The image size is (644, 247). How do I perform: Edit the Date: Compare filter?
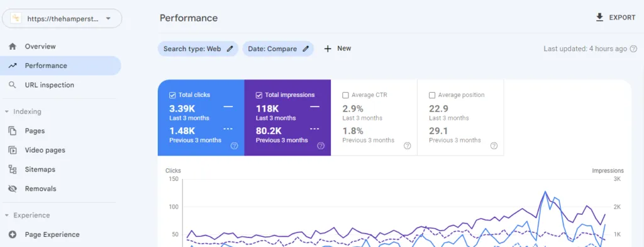[x=278, y=49]
